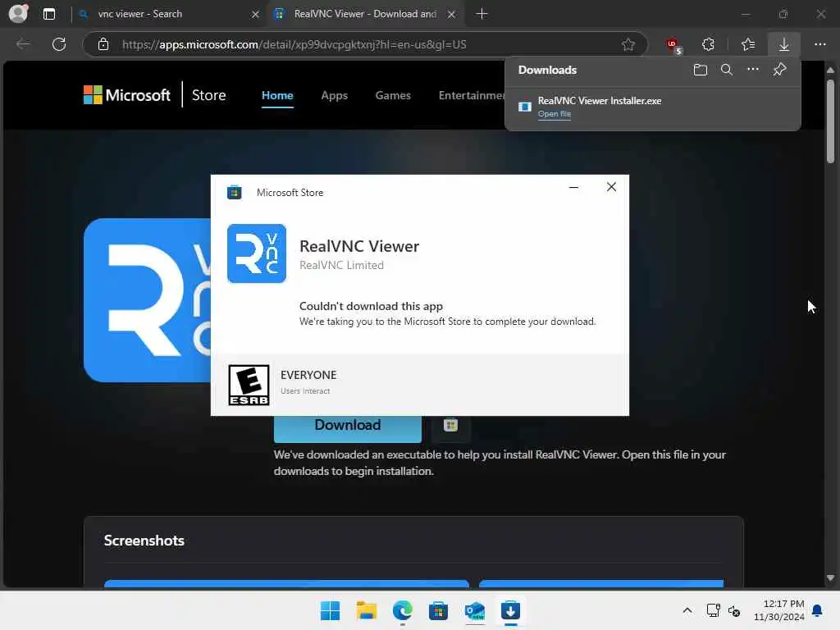Screen dimensions: 840x630
Task: Close the RealVNC Viewer tab
Action: click(452, 15)
